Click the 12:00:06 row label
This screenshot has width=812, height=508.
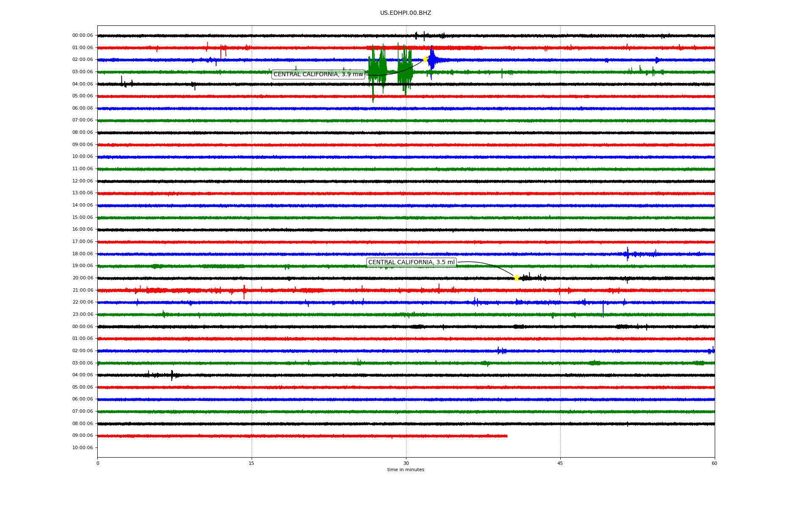(x=82, y=181)
